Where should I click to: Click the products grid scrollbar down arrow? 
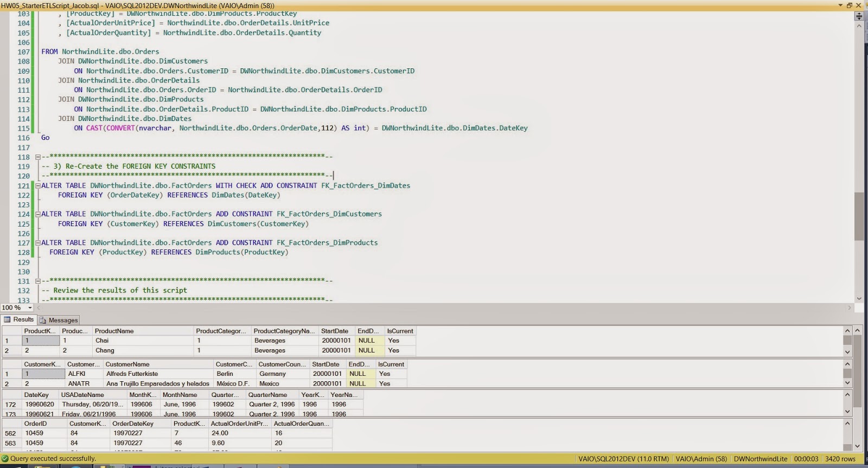coord(847,352)
